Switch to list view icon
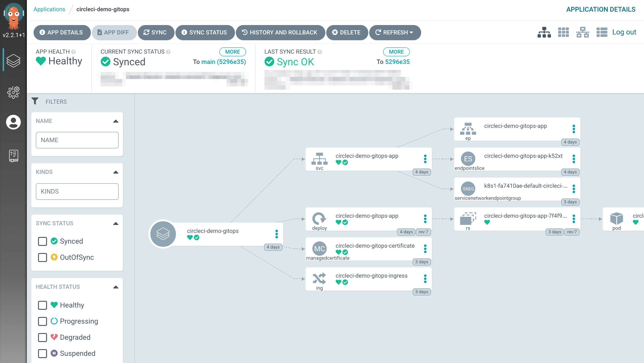 tap(602, 32)
